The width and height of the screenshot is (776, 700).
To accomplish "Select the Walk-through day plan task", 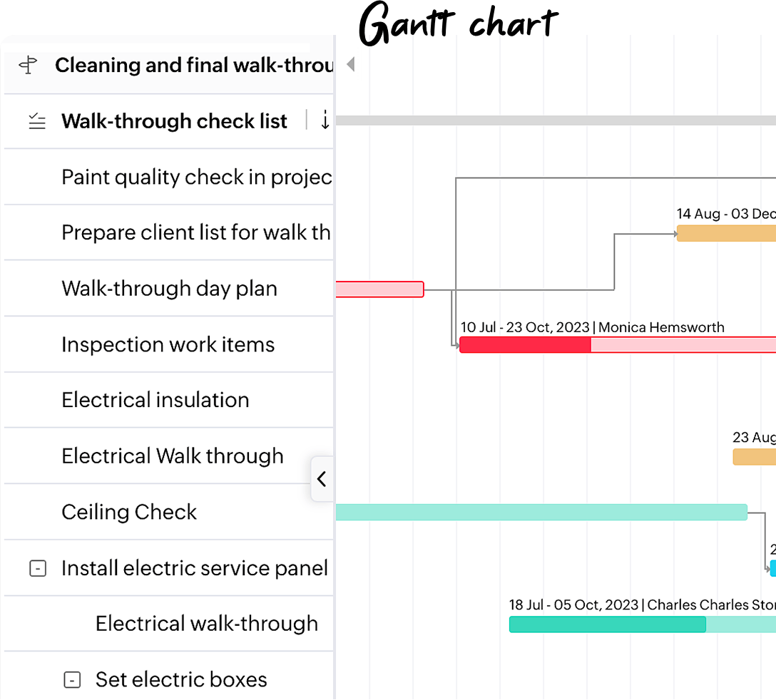I will pyautogui.click(x=169, y=288).
